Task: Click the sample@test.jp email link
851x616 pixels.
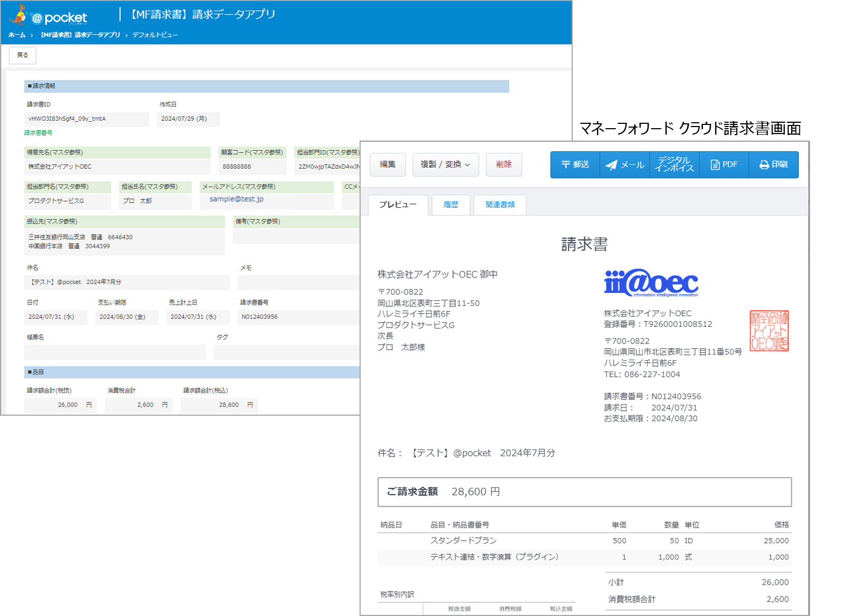Action: click(236, 199)
